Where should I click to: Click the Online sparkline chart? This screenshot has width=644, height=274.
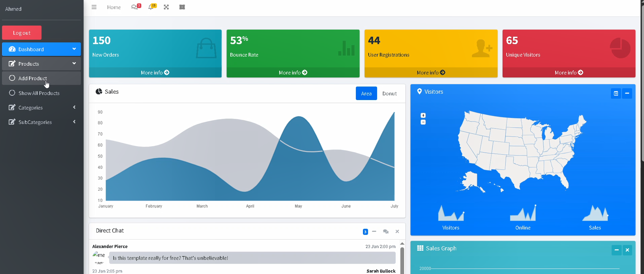pos(523,213)
